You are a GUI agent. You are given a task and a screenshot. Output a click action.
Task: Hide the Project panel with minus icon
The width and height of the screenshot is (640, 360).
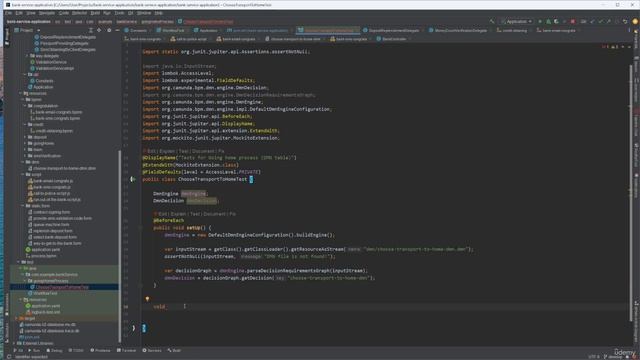[118, 30]
